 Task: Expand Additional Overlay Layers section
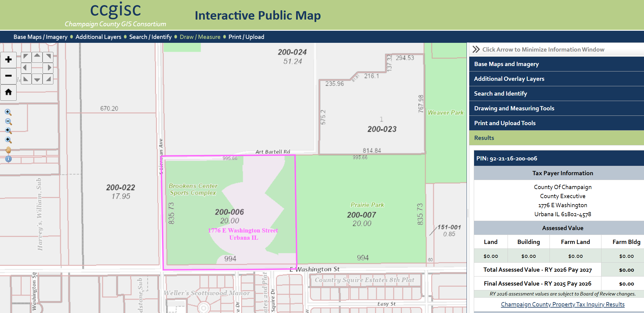coord(509,79)
